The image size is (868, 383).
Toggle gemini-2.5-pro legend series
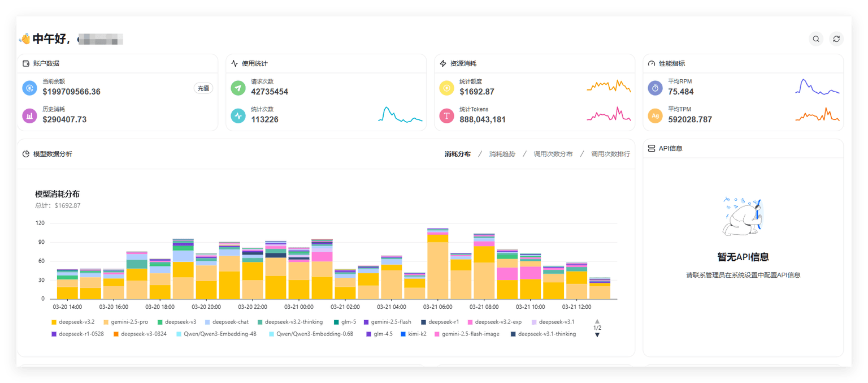pos(125,322)
